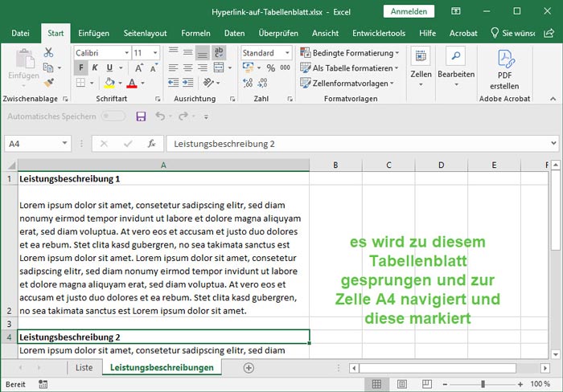The image size is (563, 392).
Task: Switch to the Liste sheet tab
Action: coord(84,368)
